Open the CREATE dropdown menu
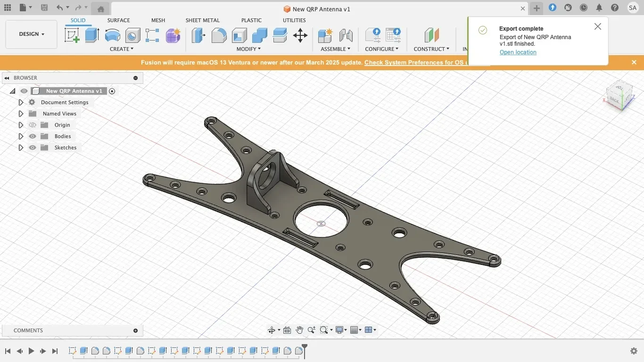The image size is (644, 362). [x=122, y=49]
